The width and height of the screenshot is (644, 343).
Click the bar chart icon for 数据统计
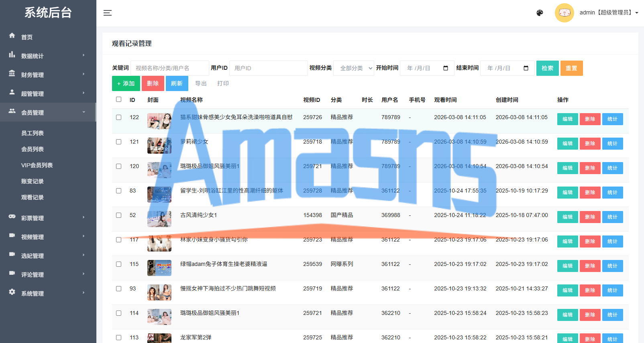click(12, 55)
